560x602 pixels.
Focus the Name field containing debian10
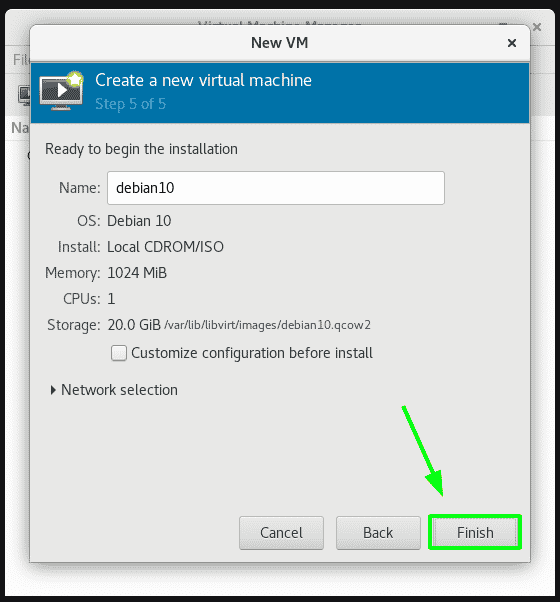point(276,188)
